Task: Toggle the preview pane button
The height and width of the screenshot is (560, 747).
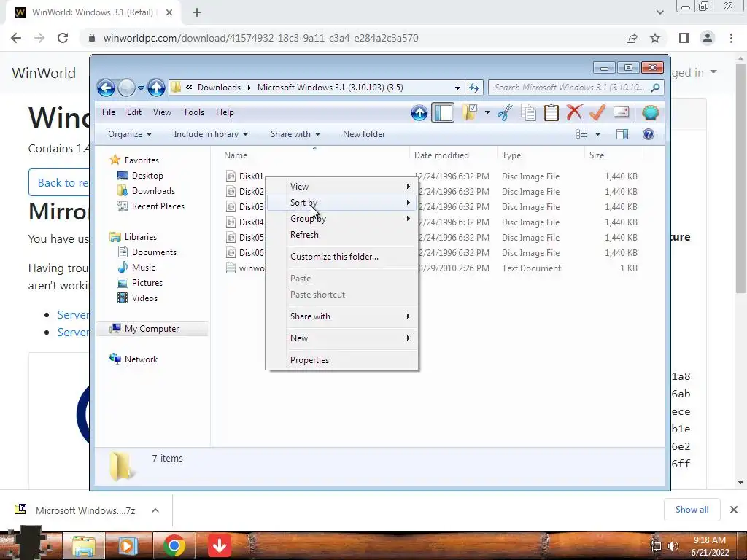Action: pyautogui.click(x=622, y=134)
